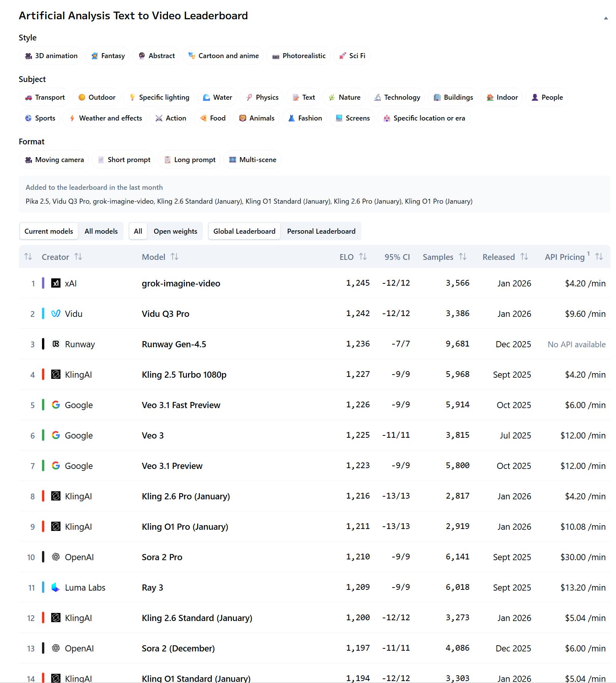Select the All weights tab
Image resolution: width=616 pixels, height=683 pixels.
pos(138,231)
